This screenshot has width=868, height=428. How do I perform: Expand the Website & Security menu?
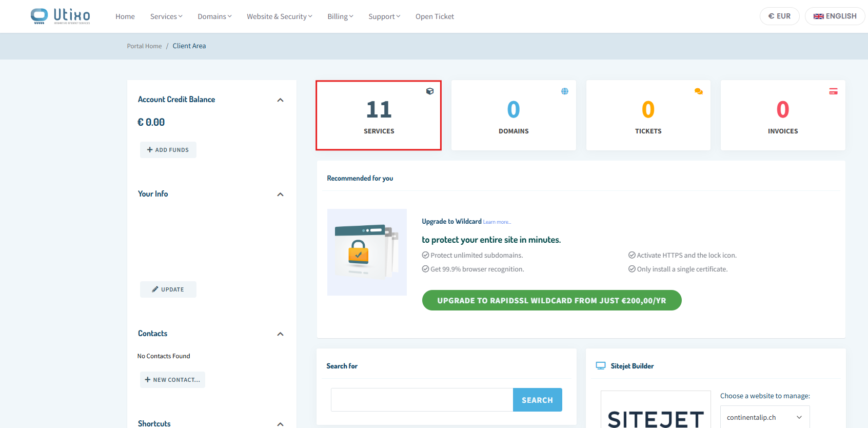point(279,16)
